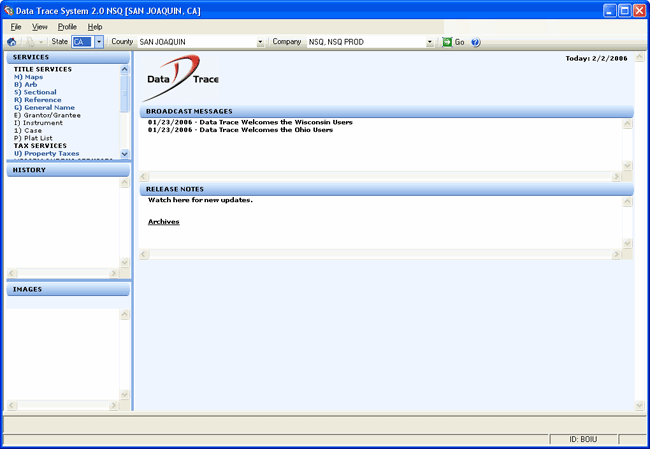Click Release Notes scroll-right arrow
The width and height of the screenshot is (650, 449).
(x=616, y=254)
